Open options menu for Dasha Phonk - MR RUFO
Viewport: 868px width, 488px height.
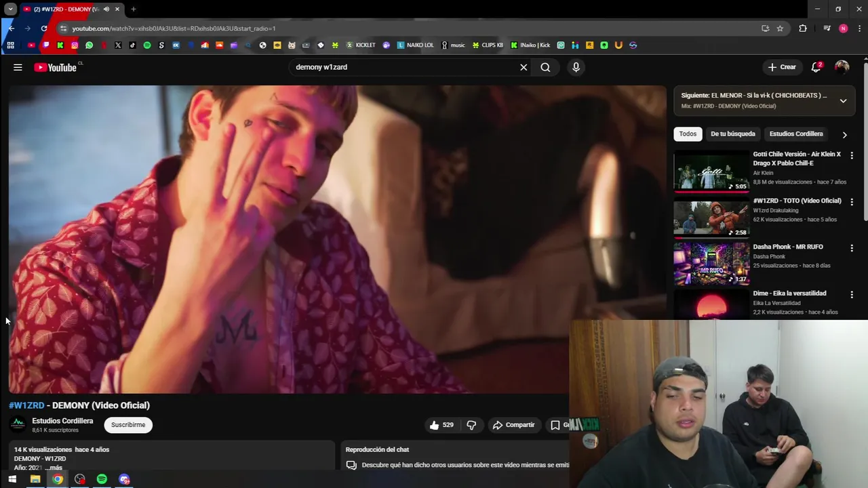point(852,248)
